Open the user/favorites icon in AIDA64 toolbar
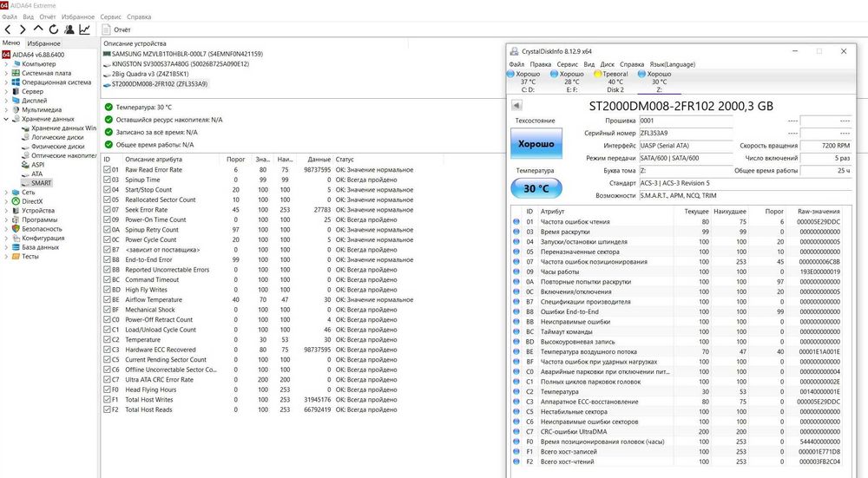The image size is (868, 478). click(x=69, y=29)
